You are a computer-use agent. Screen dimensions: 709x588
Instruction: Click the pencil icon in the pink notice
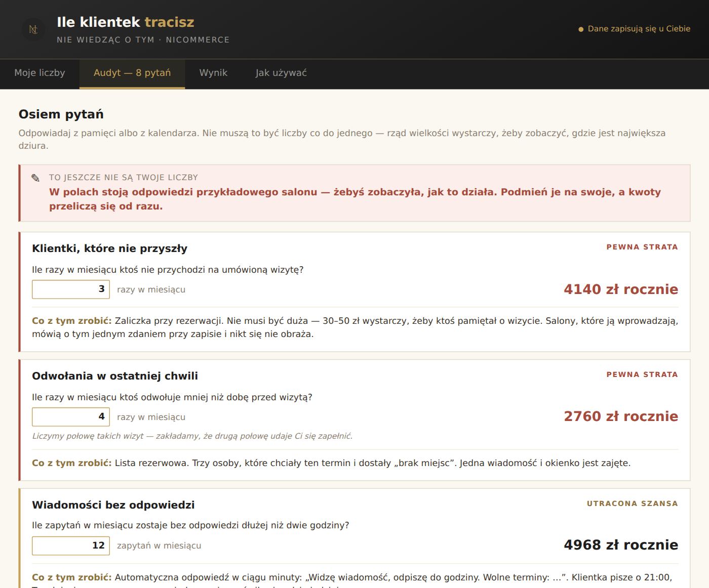(x=35, y=178)
